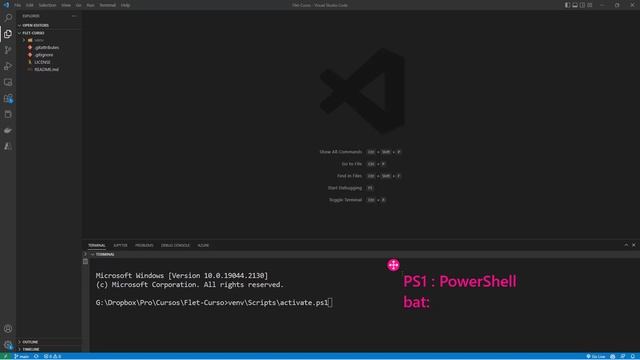640x360 pixels.
Task: Open the File menu
Action: (x=18, y=5)
